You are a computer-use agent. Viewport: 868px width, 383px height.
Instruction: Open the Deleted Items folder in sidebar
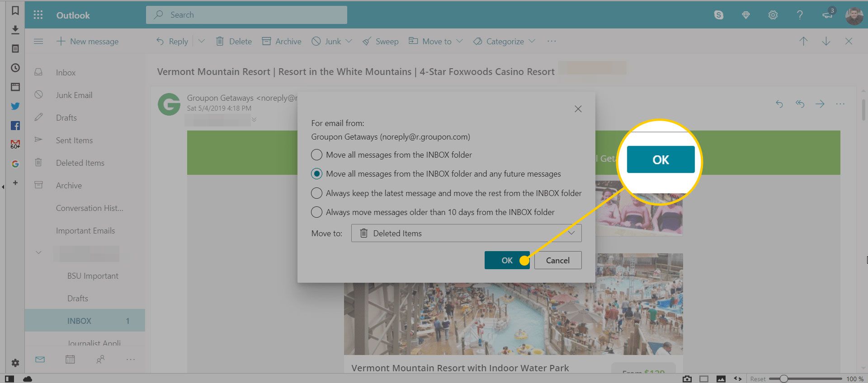coord(85,163)
